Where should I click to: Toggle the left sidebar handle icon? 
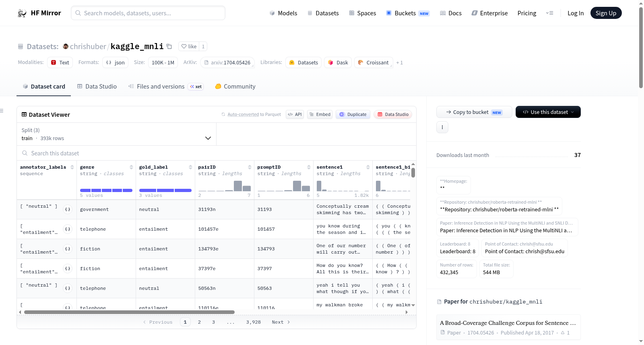point(2,111)
